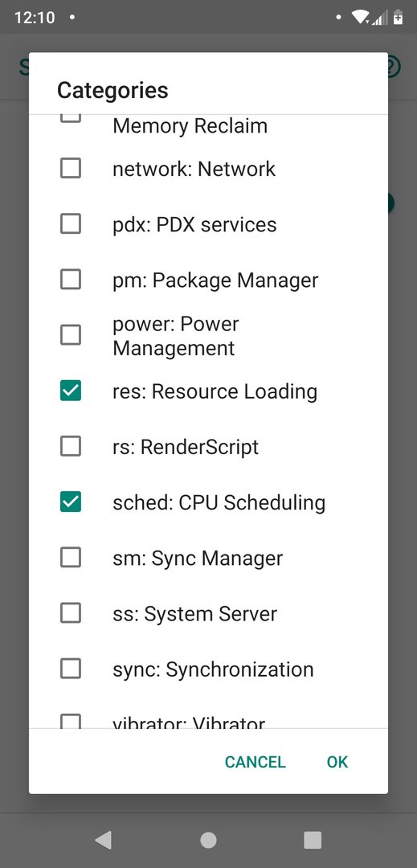417x868 pixels.
Task: Tap the Android home circle icon
Action: (x=208, y=840)
